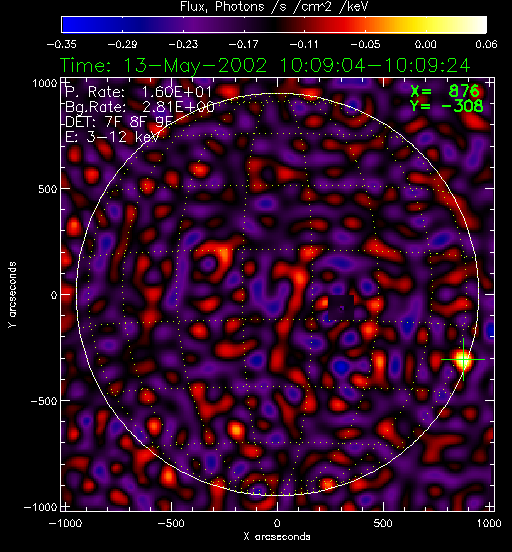Viewport: 512px width, 552px height.
Task: Click the blue end of the flux colorbar
Action: 70,25
